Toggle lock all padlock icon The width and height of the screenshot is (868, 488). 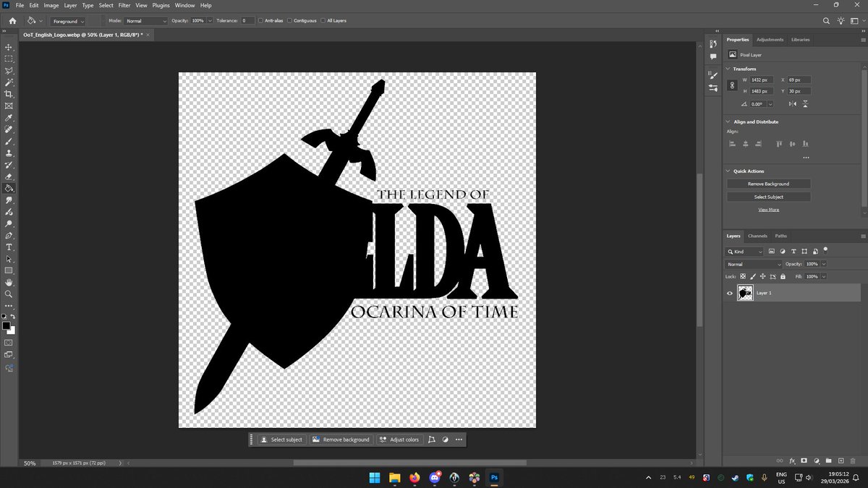coord(782,277)
